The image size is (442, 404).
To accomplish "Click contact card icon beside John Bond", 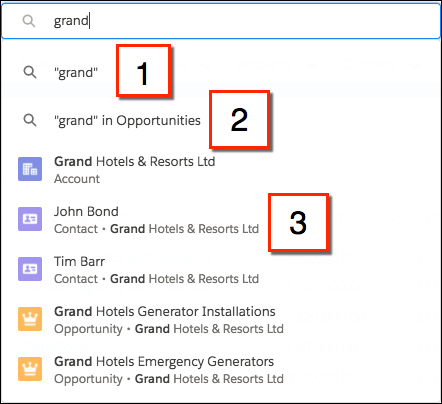I will 30,219.
